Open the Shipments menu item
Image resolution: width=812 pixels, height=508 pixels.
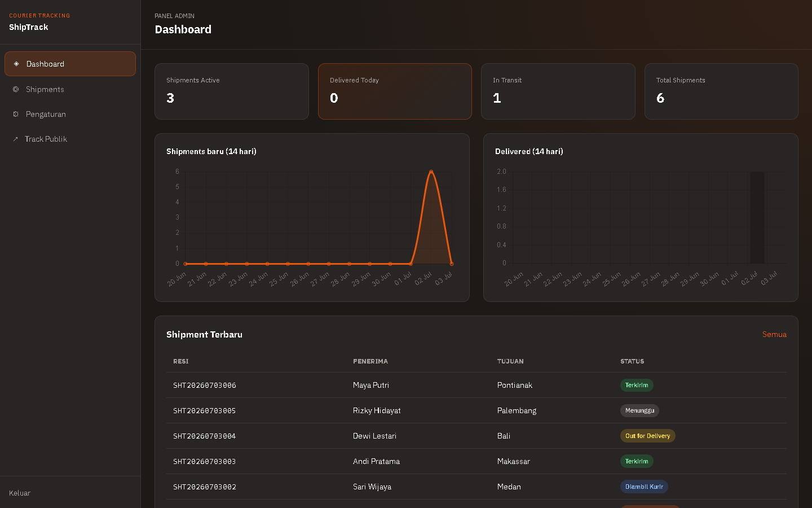(70, 89)
